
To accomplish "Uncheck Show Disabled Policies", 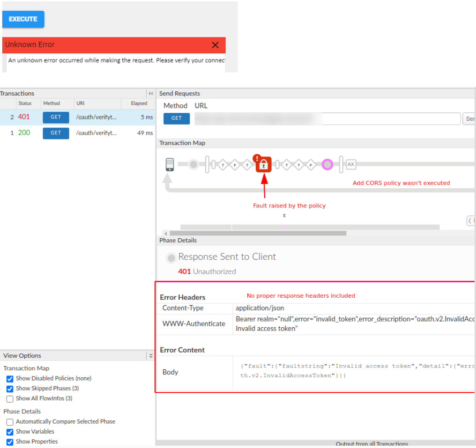I will 10,378.
